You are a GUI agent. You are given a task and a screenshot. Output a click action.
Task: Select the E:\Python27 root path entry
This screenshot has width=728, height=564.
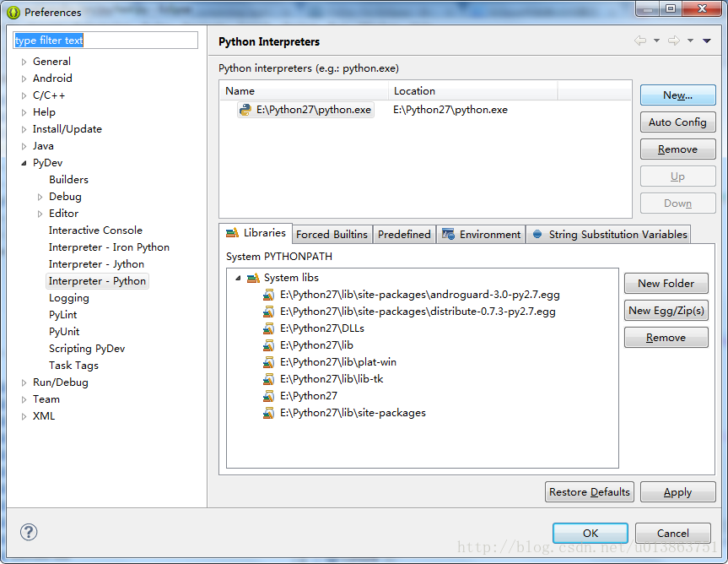[309, 396]
